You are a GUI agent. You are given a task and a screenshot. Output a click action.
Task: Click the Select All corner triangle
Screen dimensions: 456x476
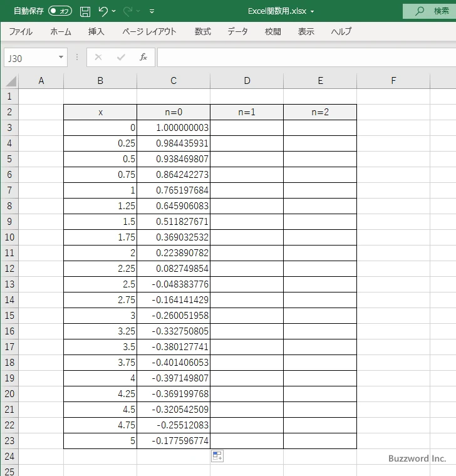(x=11, y=81)
